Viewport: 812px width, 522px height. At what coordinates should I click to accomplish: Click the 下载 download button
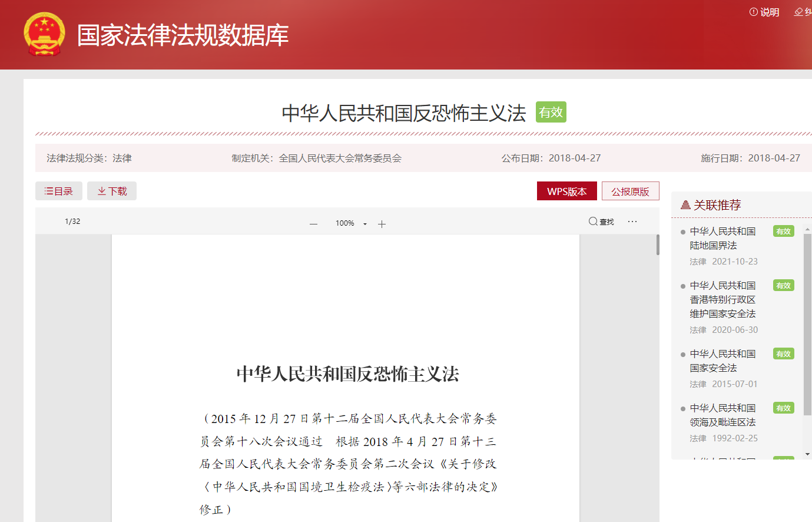112,191
